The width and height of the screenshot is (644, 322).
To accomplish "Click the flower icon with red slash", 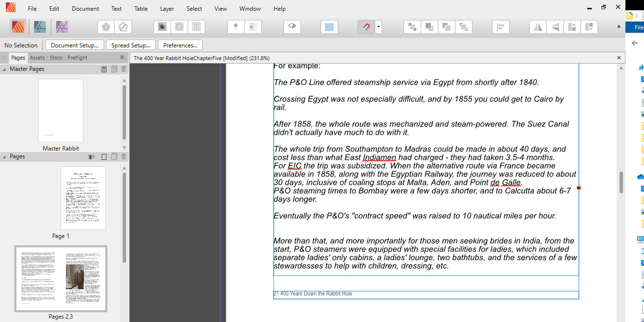I will 123,27.
